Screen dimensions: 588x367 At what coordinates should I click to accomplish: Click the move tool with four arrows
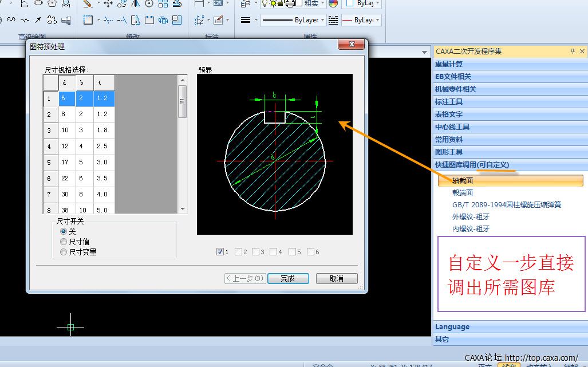point(108,3)
